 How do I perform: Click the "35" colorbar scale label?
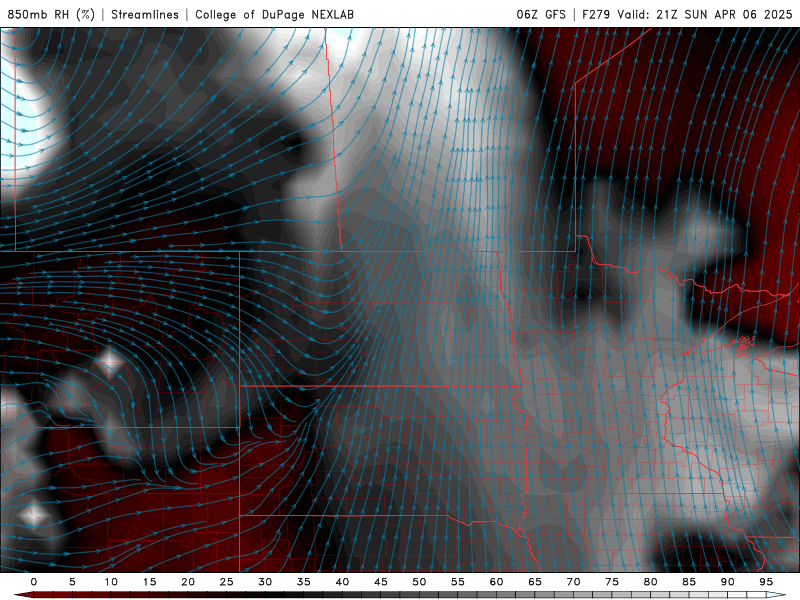[x=304, y=582]
